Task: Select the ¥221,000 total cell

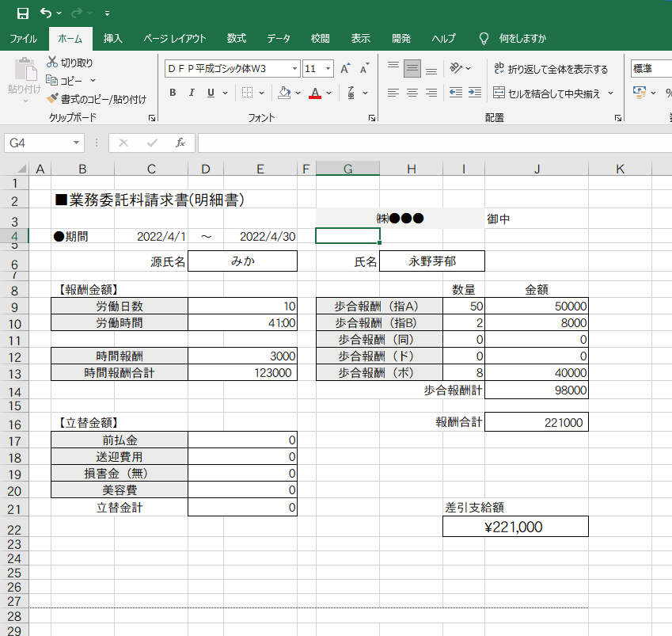Action: point(515,527)
